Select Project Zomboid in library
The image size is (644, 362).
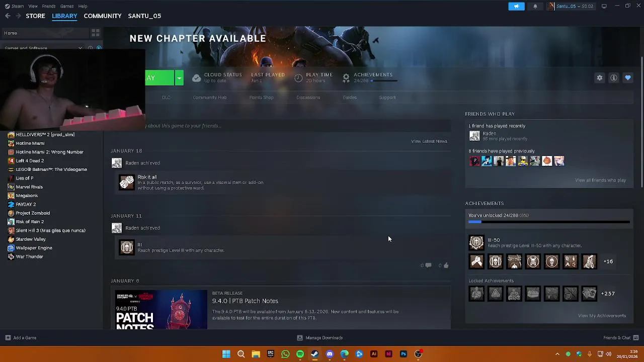[x=33, y=213]
